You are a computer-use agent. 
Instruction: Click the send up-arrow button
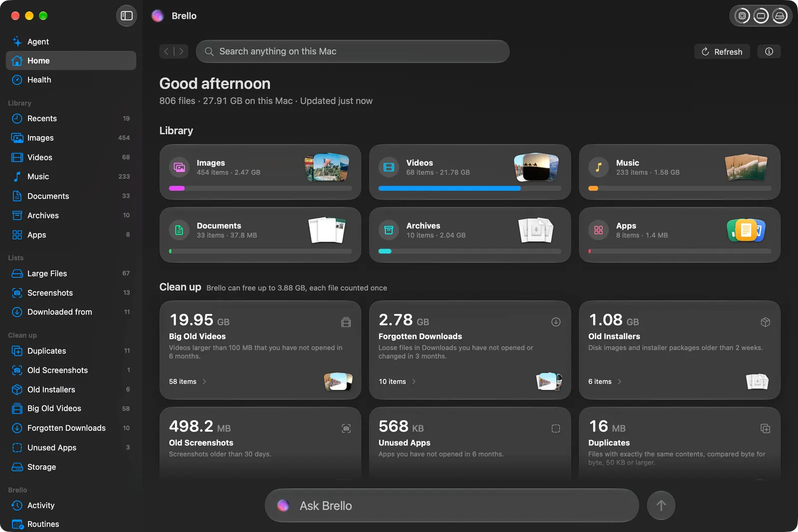(x=661, y=506)
